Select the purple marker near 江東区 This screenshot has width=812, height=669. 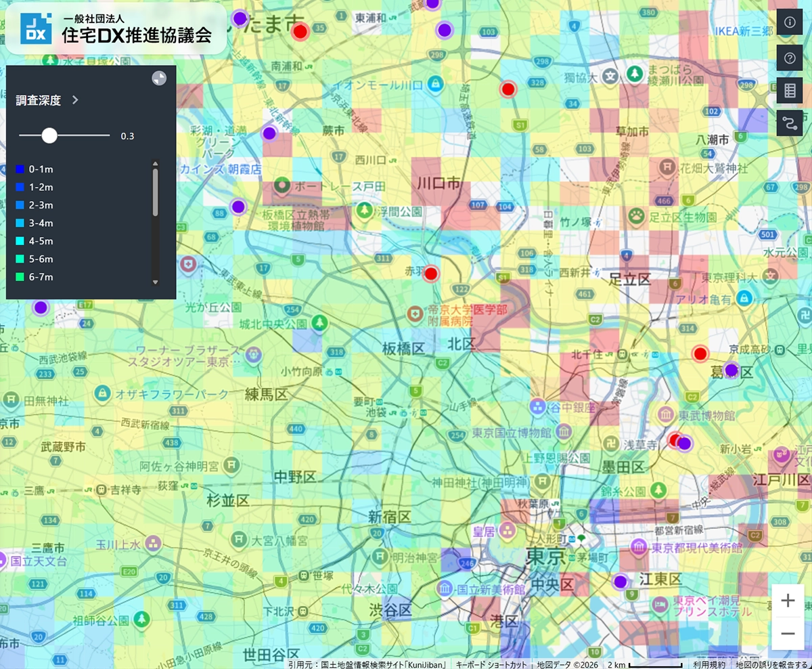tap(621, 582)
